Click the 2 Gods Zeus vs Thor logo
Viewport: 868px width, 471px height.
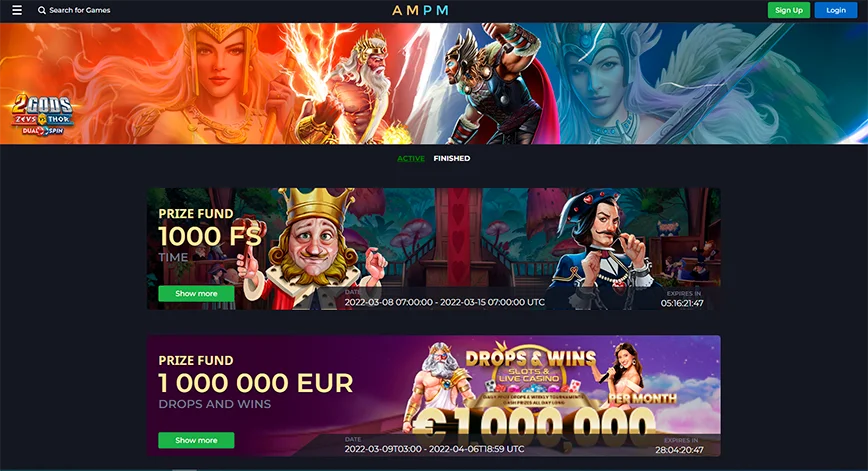point(43,115)
